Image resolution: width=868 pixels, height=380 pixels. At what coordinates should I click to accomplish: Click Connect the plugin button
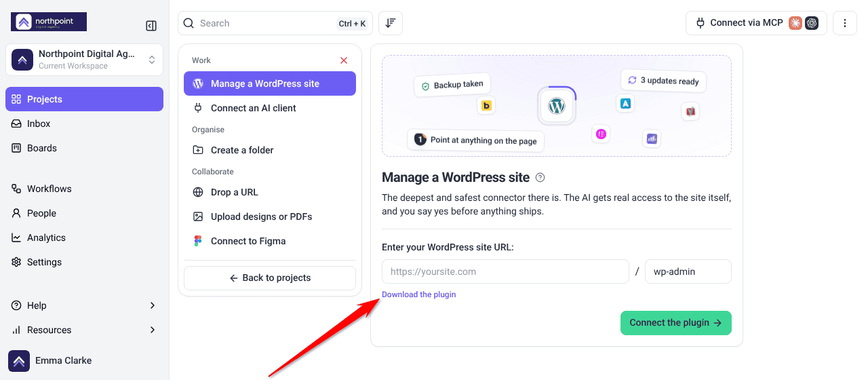(676, 323)
